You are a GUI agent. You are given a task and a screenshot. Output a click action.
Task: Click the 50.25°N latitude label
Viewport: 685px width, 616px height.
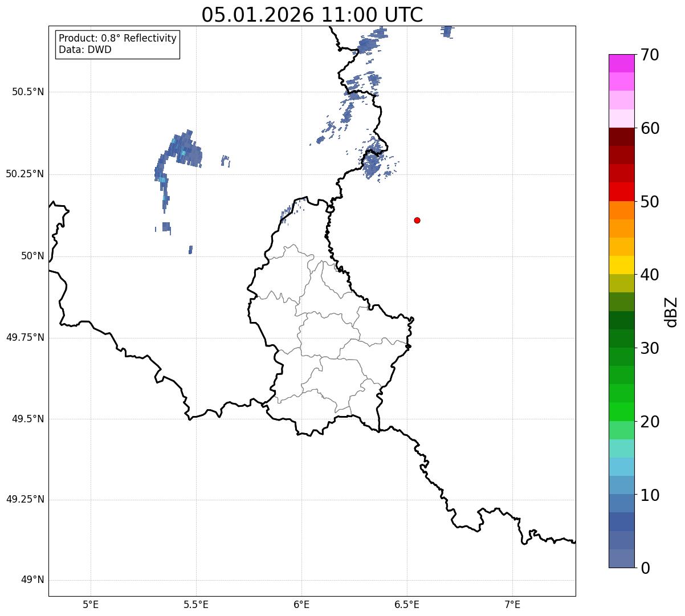click(25, 174)
